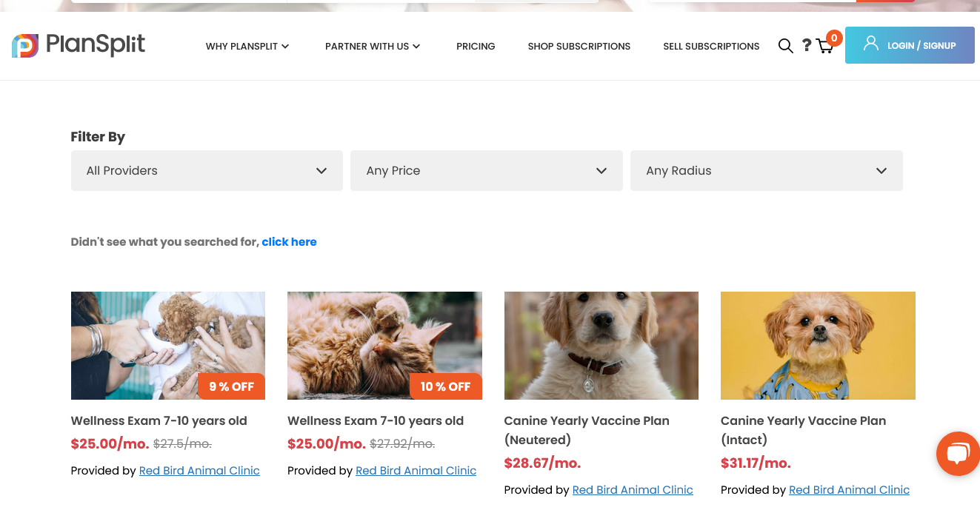
Task: Open the search magnifier icon
Action: pos(785,46)
